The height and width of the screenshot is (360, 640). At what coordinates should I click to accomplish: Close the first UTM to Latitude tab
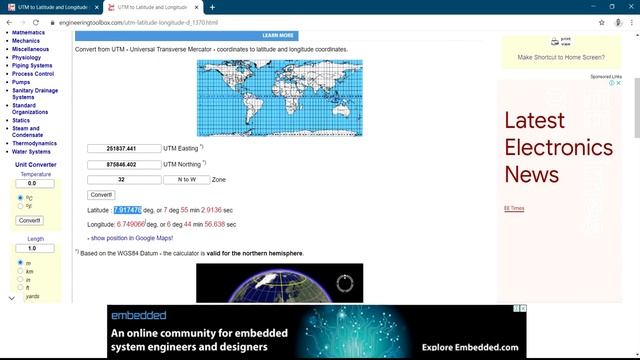(97, 7)
